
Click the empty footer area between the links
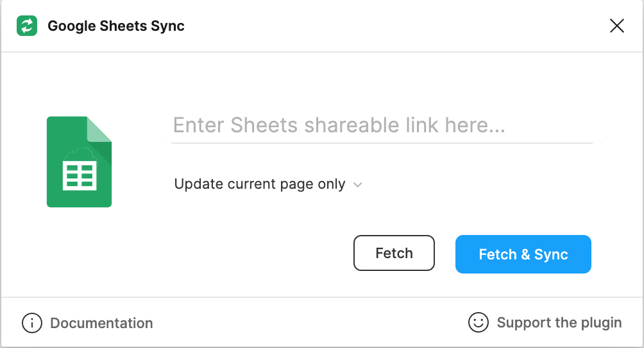click(x=308, y=323)
